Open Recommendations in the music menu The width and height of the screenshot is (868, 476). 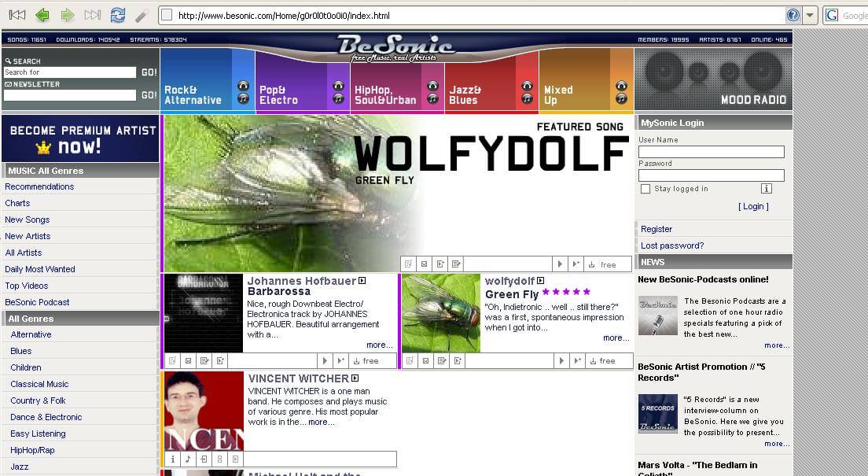click(x=39, y=186)
